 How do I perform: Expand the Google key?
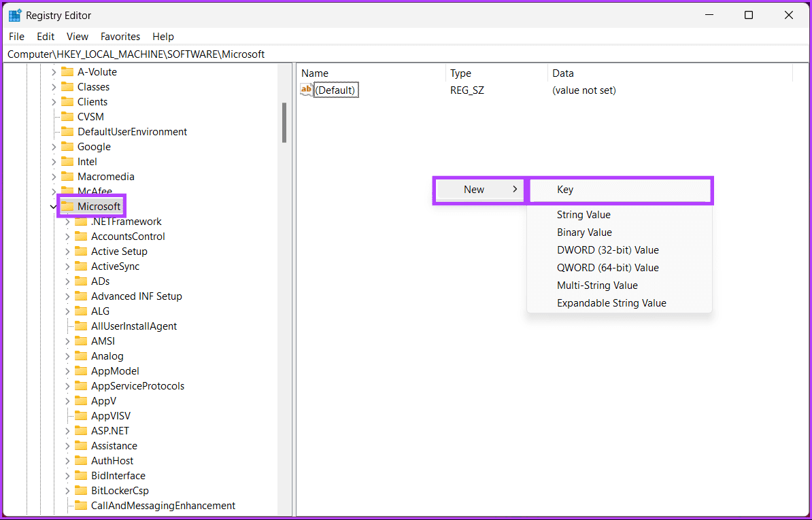click(x=54, y=147)
